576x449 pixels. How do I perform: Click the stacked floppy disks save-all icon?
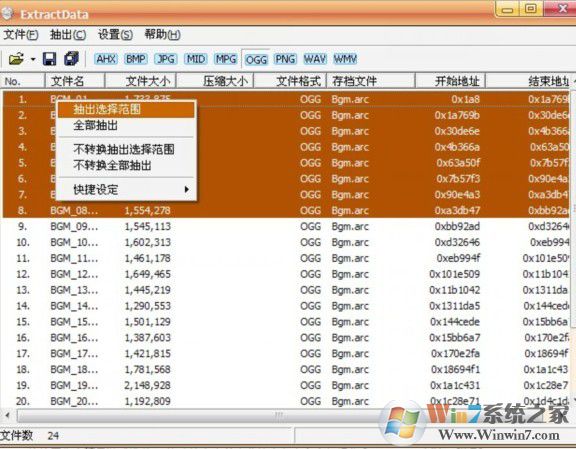(x=71, y=59)
